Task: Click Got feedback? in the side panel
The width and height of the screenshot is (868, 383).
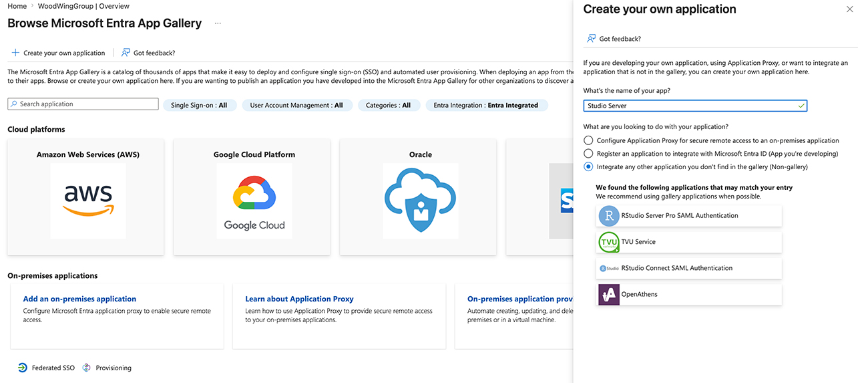Action: (x=614, y=39)
